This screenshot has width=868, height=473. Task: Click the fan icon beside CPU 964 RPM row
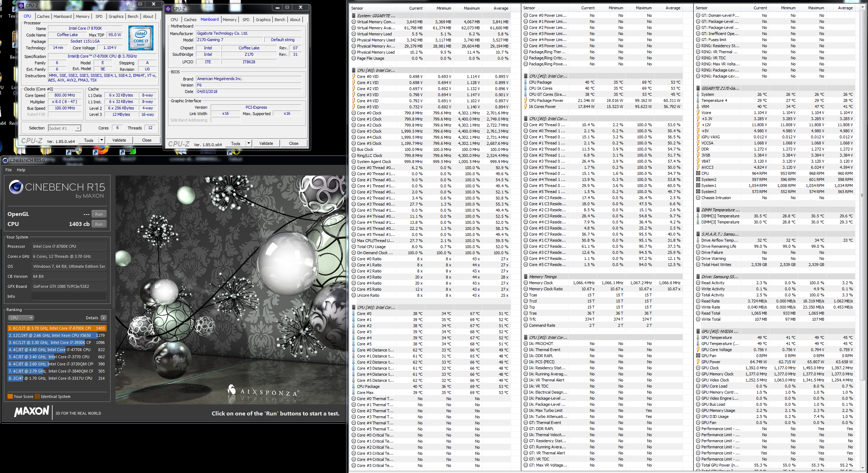pyautogui.click(x=698, y=173)
